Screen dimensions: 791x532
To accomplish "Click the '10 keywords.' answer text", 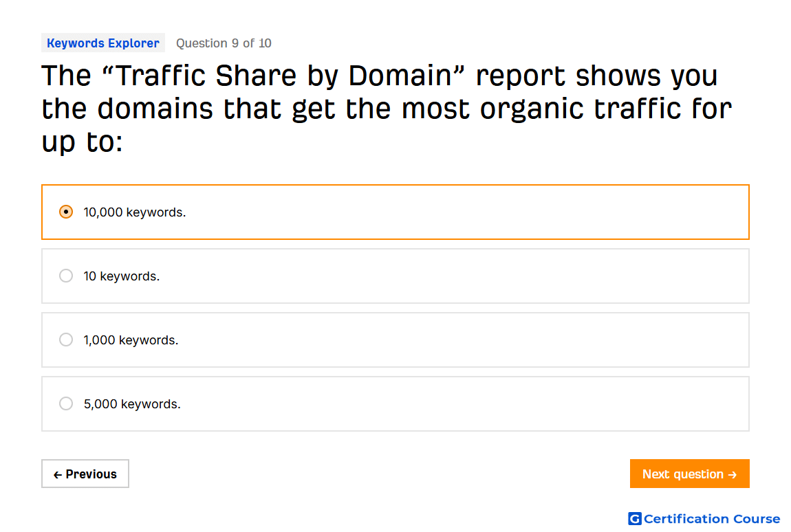I will (122, 276).
